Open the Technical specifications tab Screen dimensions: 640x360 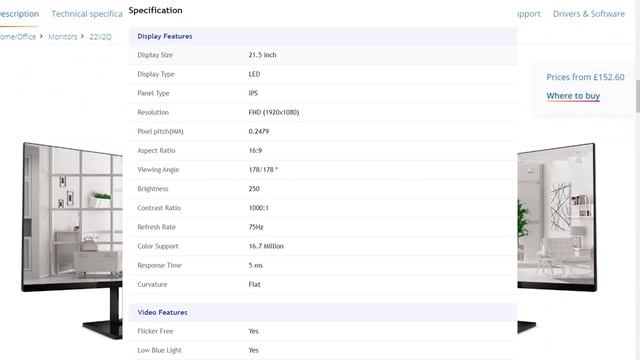[87, 14]
